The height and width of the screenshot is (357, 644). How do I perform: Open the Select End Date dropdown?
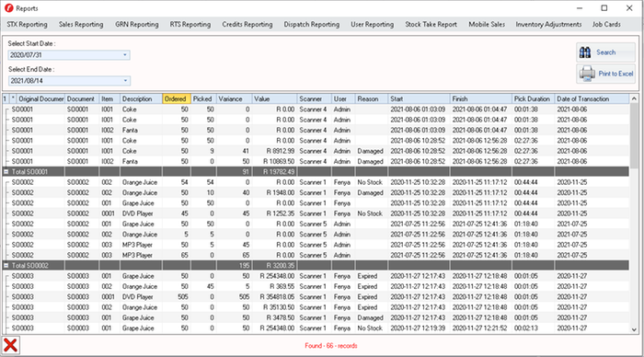click(x=125, y=81)
